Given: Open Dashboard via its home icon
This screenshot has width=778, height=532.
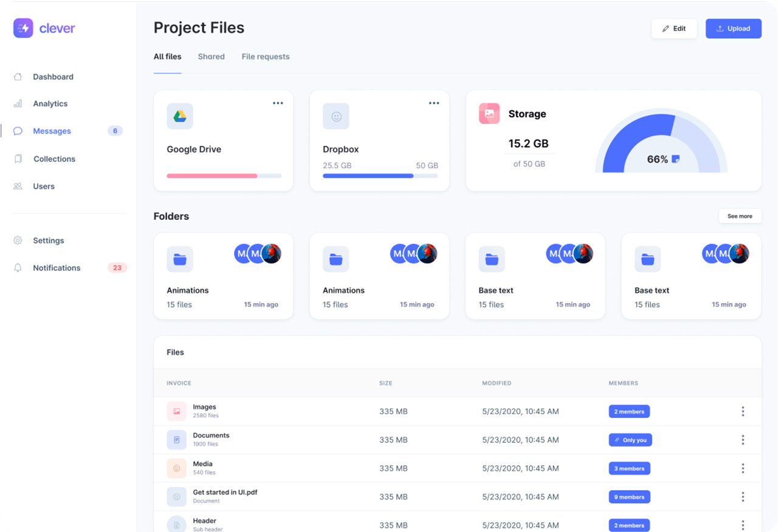Looking at the screenshot, I should pyautogui.click(x=18, y=77).
